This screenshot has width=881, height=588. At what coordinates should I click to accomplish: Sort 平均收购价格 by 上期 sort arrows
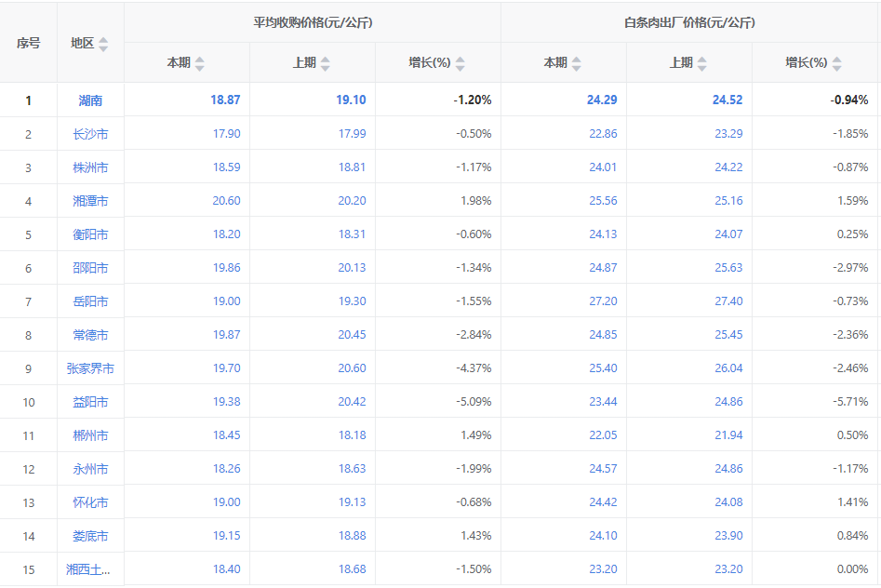325,63
